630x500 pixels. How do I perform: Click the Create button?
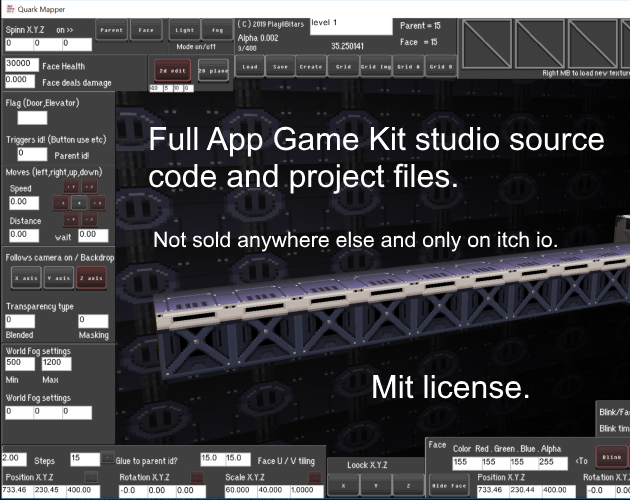(311, 67)
